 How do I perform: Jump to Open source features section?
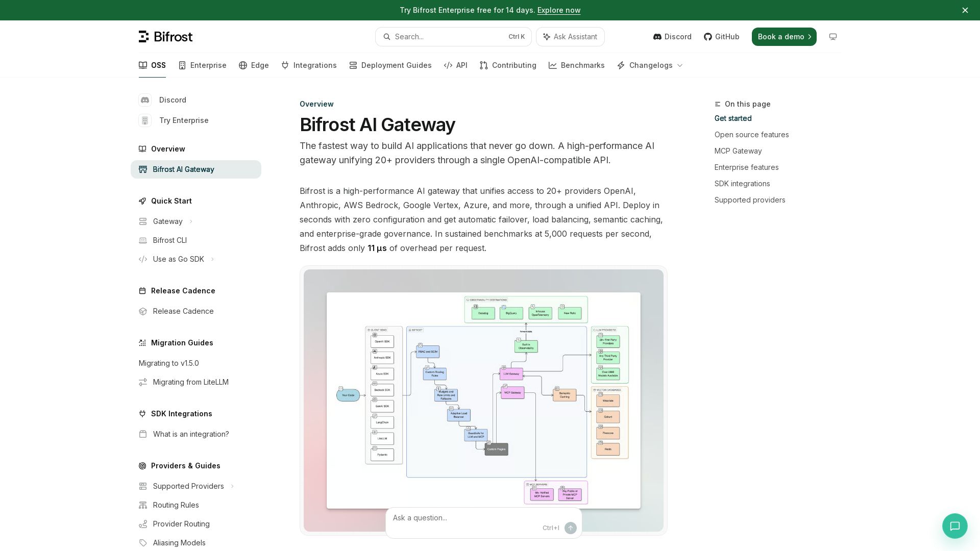pyautogui.click(x=752, y=135)
